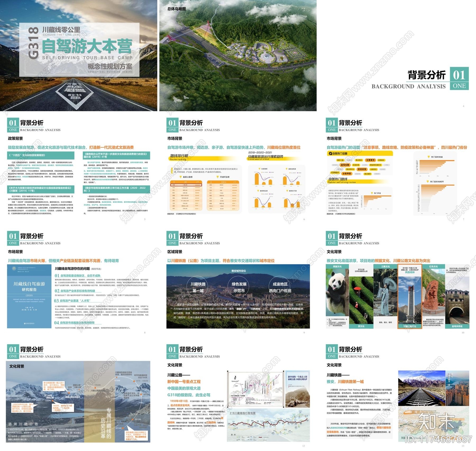This screenshot has height=451, width=476.
Task: Select the large BACKGROUND ANALYSIS section subtitle
Action: tap(408, 87)
